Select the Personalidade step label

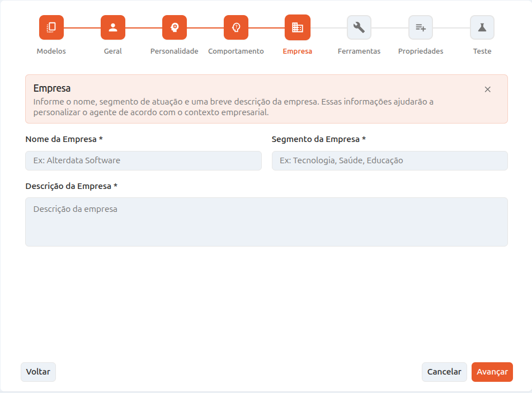[x=175, y=51]
